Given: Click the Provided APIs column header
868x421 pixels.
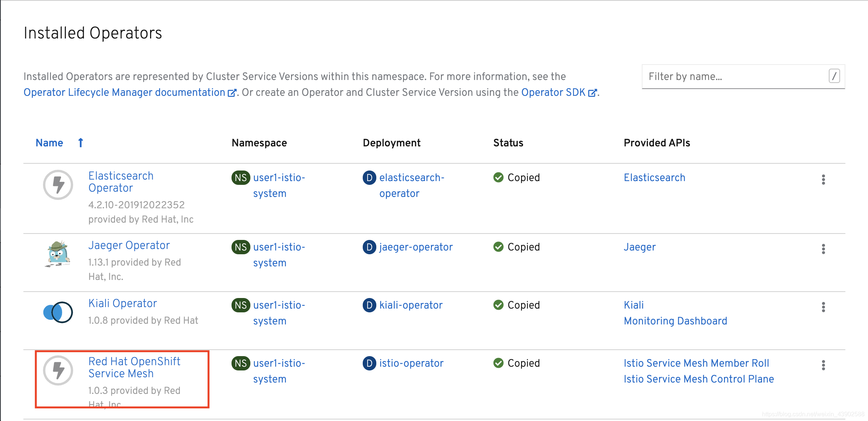Looking at the screenshot, I should tap(657, 143).
